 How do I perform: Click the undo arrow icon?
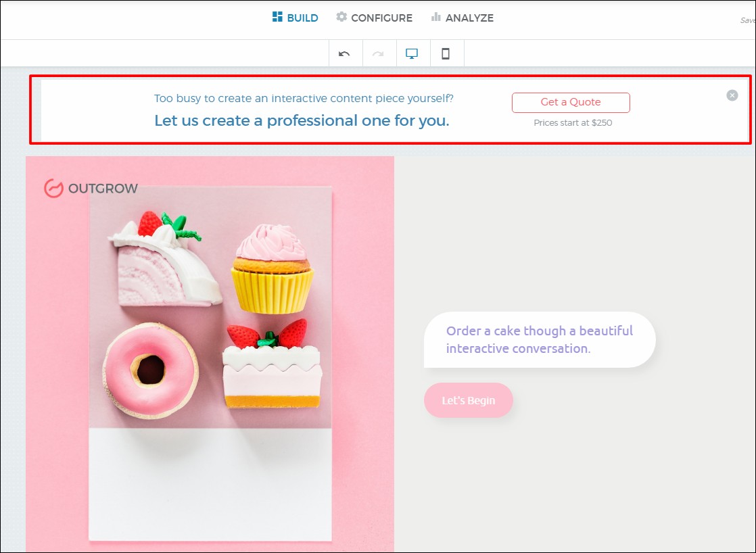pyautogui.click(x=345, y=54)
